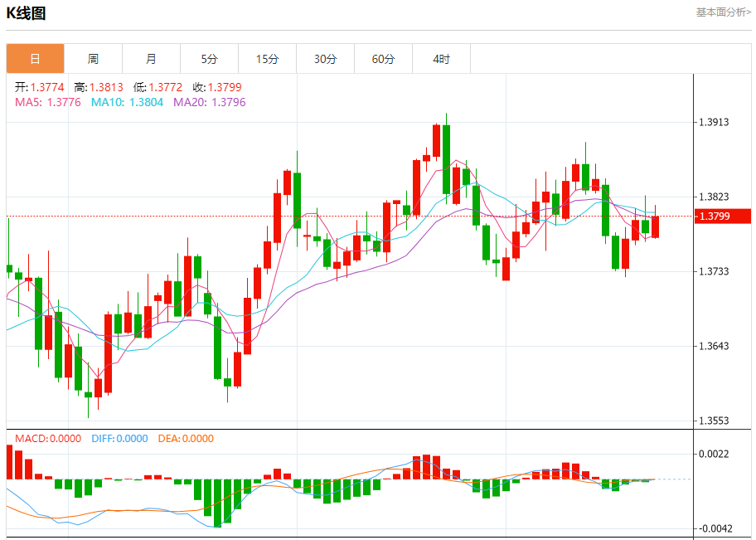Click the DEA value label
The width and height of the screenshot is (756, 540).
click(x=186, y=439)
